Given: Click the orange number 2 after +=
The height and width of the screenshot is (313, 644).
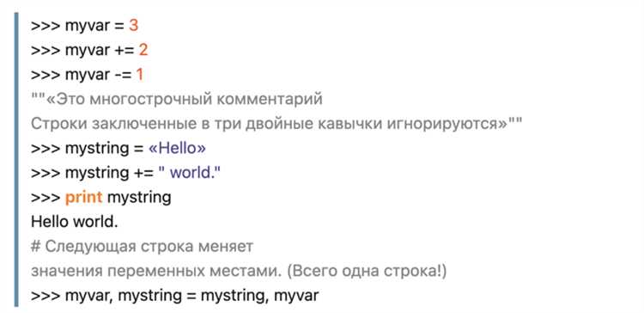Looking at the screenshot, I should pos(143,51).
